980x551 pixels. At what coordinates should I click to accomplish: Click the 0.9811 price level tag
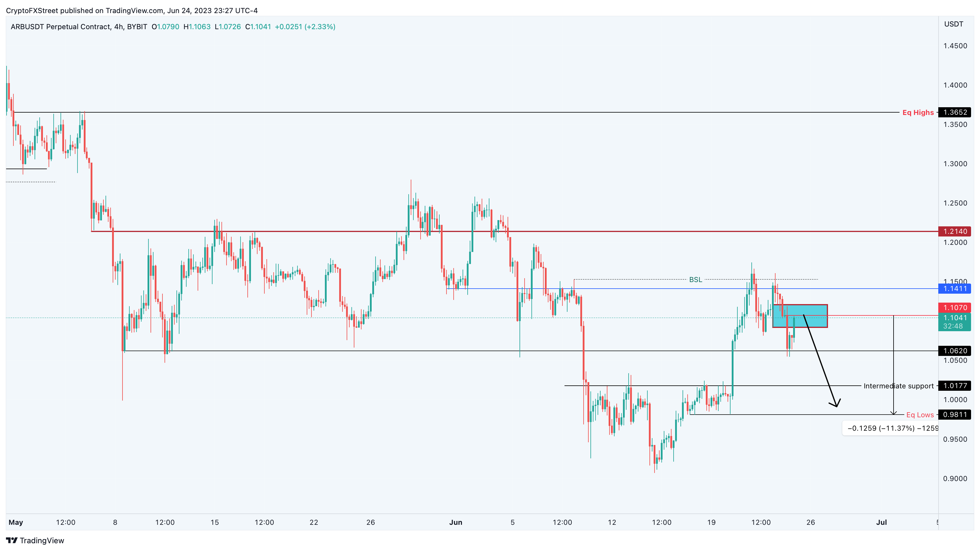(x=955, y=415)
